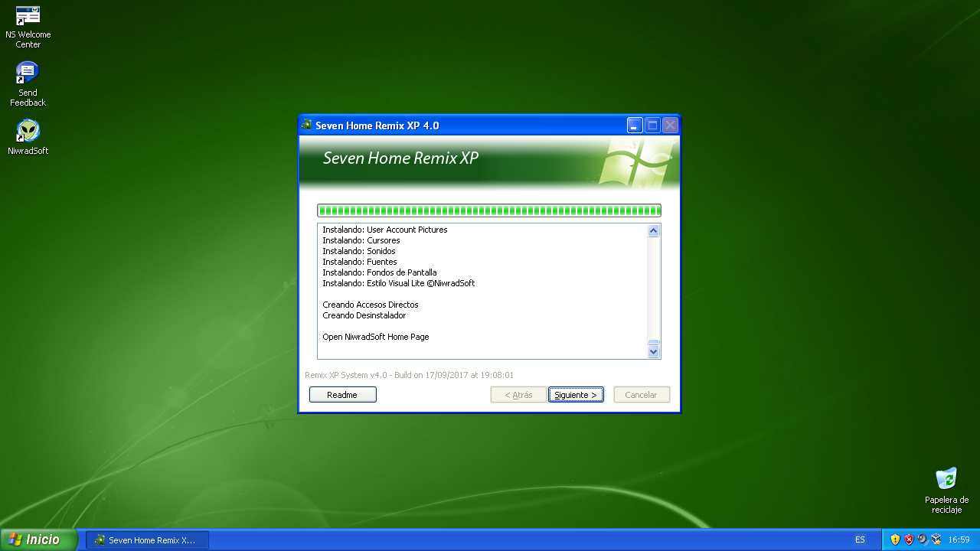Image resolution: width=980 pixels, height=551 pixels.
Task: Click the Atrás button
Action: (x=518, y=394)
